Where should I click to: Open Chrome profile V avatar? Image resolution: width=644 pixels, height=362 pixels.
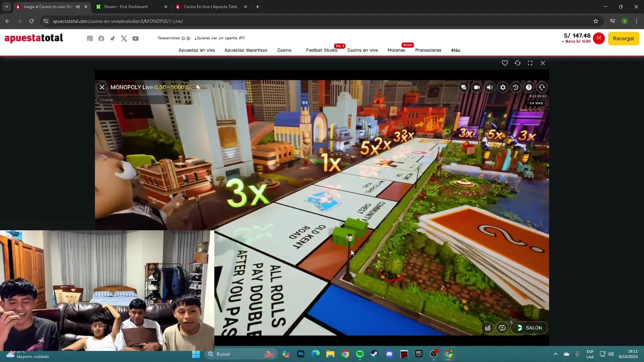(x=624, y=21)
